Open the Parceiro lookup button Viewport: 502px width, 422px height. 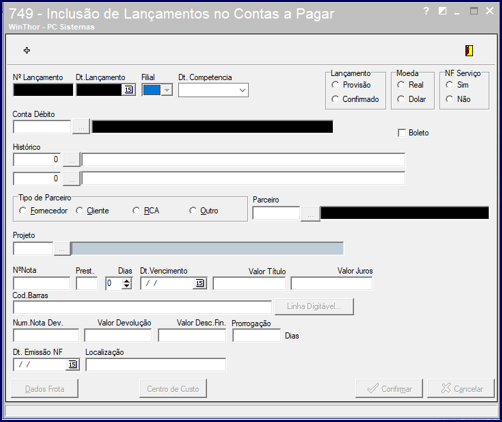(x=310, y=214)
